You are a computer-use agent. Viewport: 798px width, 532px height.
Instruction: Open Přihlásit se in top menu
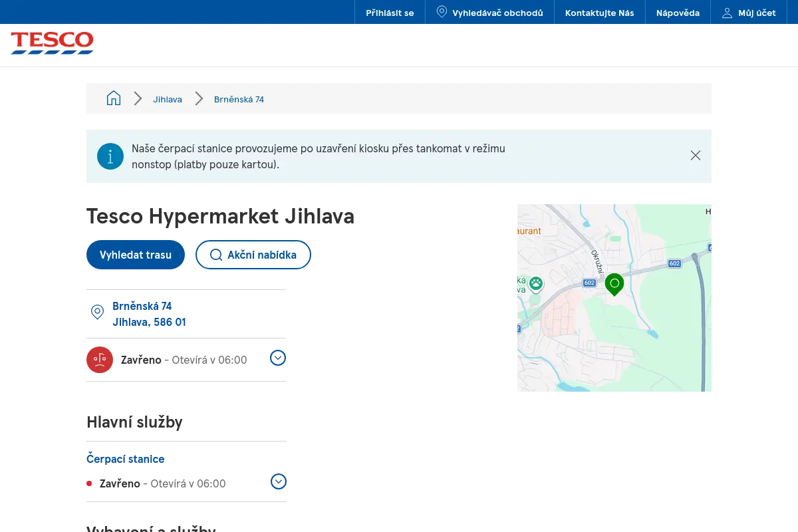(x=390, y=13)
